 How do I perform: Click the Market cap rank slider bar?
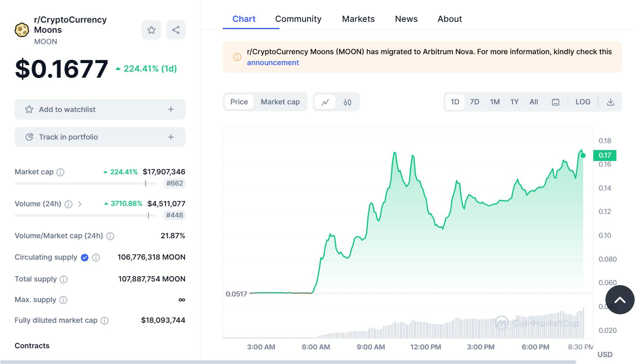coord(85,184)
